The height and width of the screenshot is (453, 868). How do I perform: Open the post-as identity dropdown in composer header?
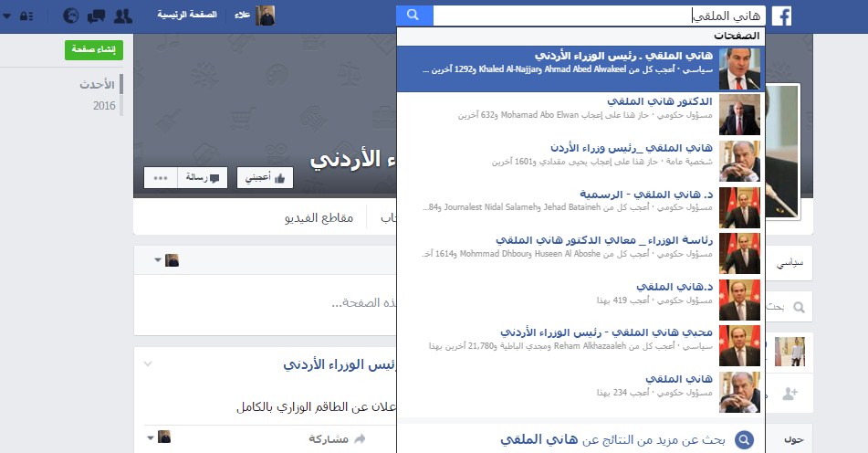[x=167, y=259]
